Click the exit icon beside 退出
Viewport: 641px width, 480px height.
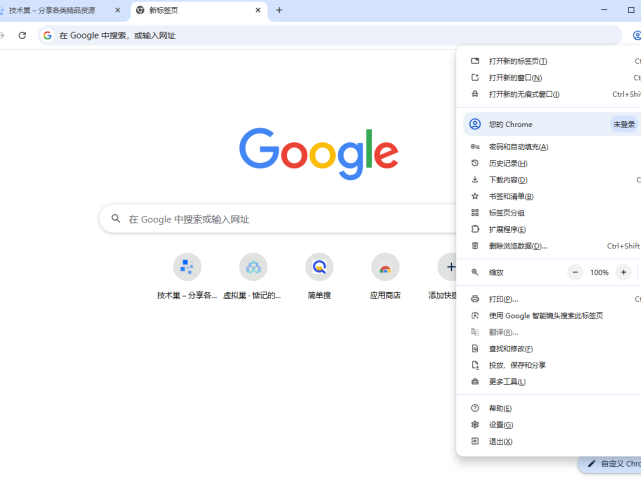pos(475,441)
